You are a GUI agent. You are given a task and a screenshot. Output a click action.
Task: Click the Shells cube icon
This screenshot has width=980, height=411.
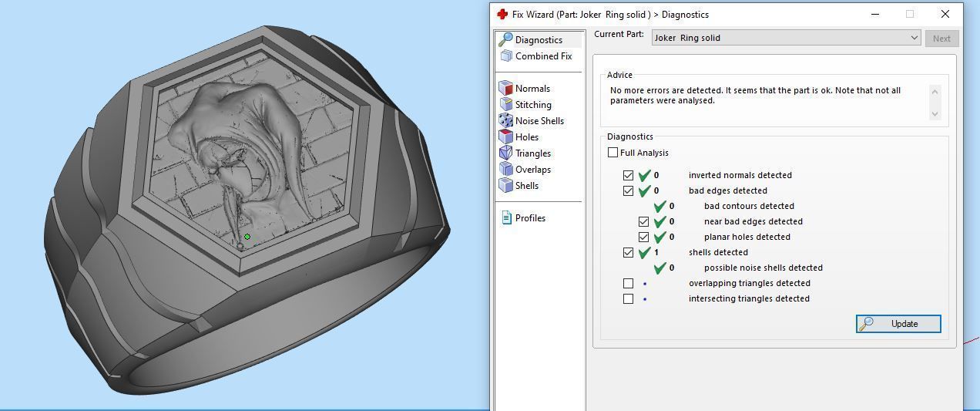point(505,185)
